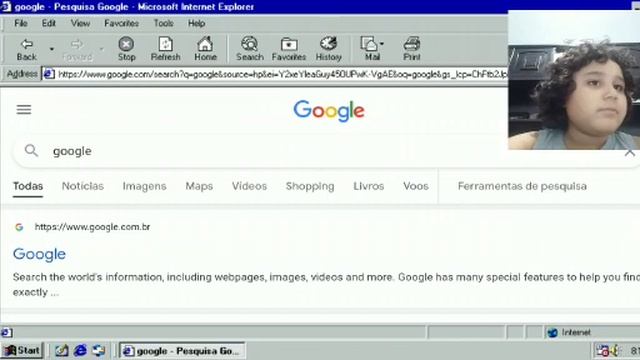Click the volume icon in system tray
640x360 pixels.
tap(614, 351)
